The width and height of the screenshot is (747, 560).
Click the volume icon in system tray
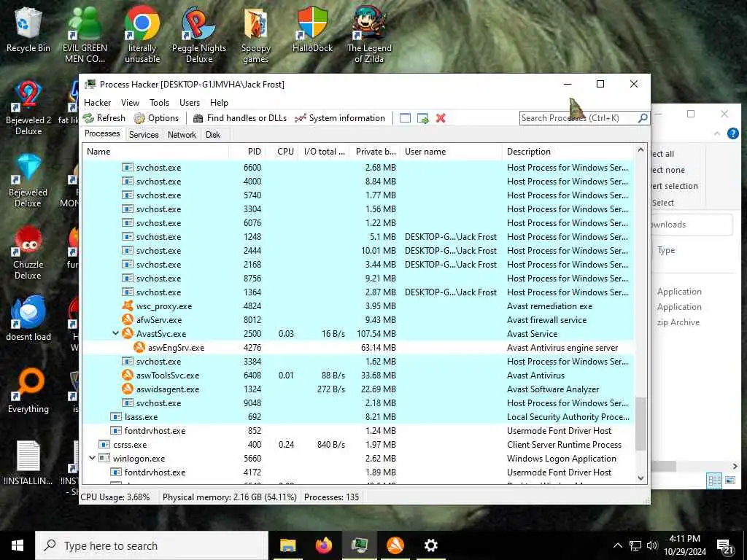[x=652, y=545]
